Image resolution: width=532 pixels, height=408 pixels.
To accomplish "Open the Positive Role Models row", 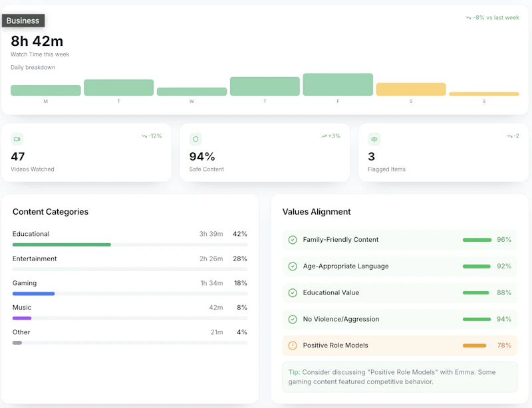I will (x=400, y=346).
